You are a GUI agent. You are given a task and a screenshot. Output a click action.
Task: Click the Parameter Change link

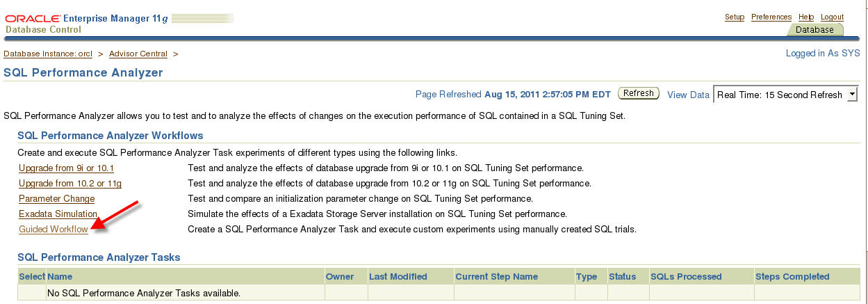click(x=57, y=199)
